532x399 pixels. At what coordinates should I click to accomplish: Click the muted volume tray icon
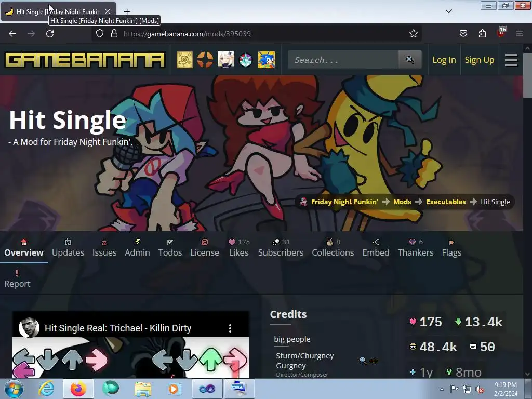[x=480, y=390]
